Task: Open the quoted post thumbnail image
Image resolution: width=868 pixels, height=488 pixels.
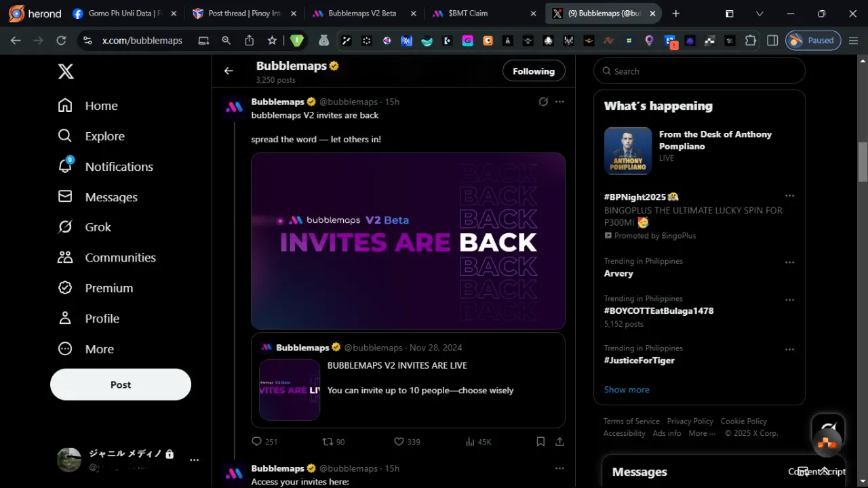Action: 290,390
